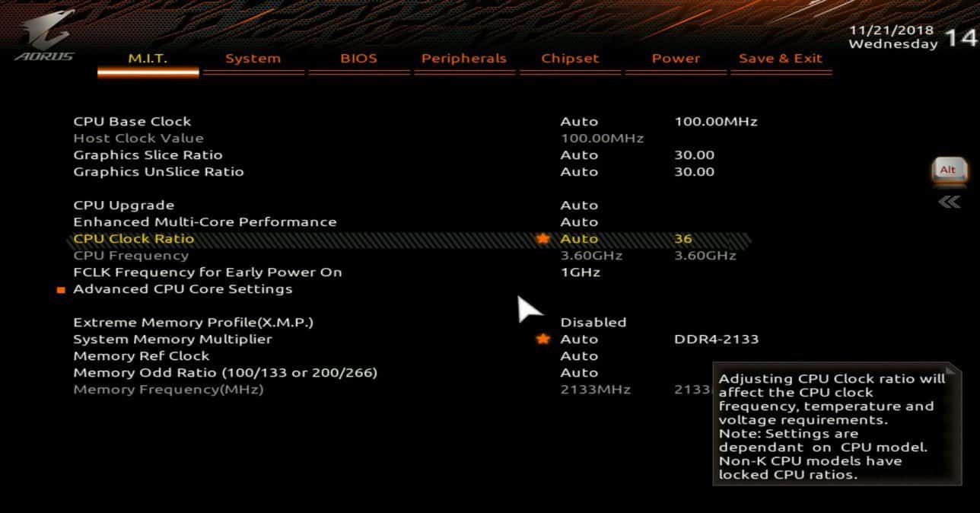Select the Extreme Memory Profile(X.M.P.) label
Viewport: 980px width, 513px height.
tap(193, 323)
